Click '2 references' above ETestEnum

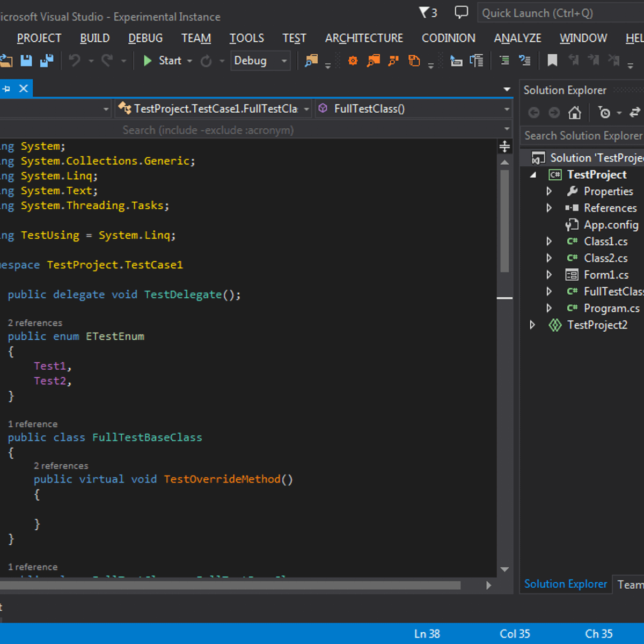[x=35, y=323]
